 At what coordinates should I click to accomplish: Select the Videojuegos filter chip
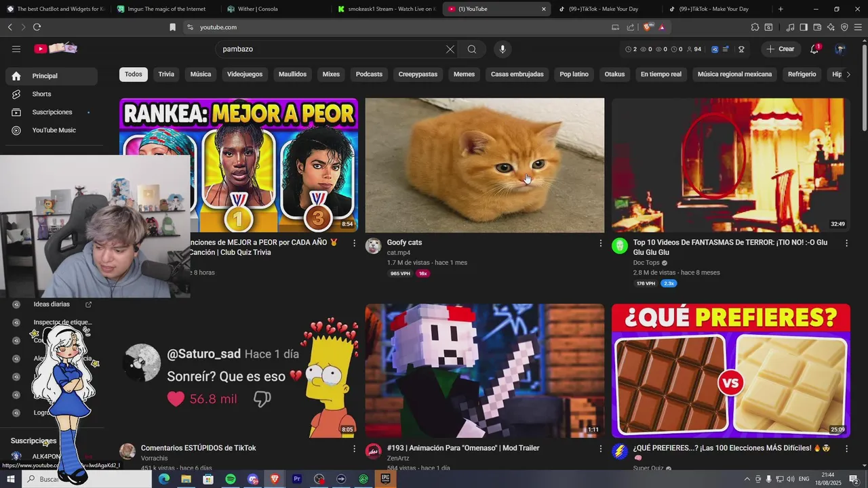245,74
